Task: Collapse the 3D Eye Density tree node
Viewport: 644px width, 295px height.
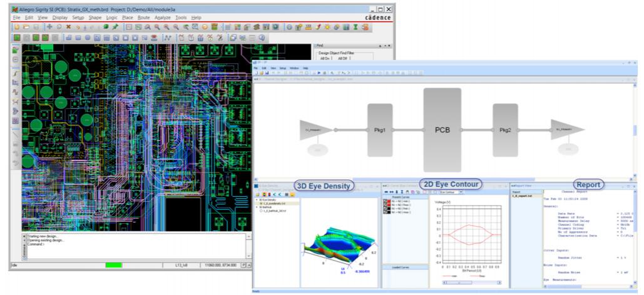Action: click(257, 200)
